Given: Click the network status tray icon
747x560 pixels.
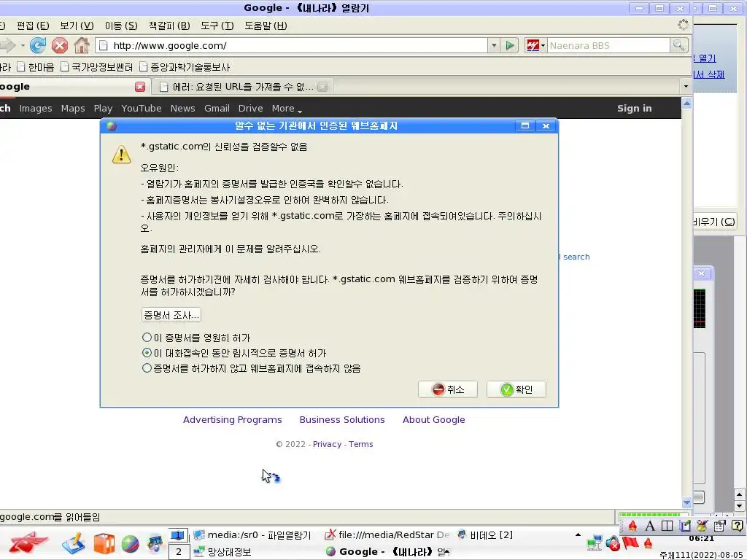Looking at the screenshot, I should click(595, 542).
